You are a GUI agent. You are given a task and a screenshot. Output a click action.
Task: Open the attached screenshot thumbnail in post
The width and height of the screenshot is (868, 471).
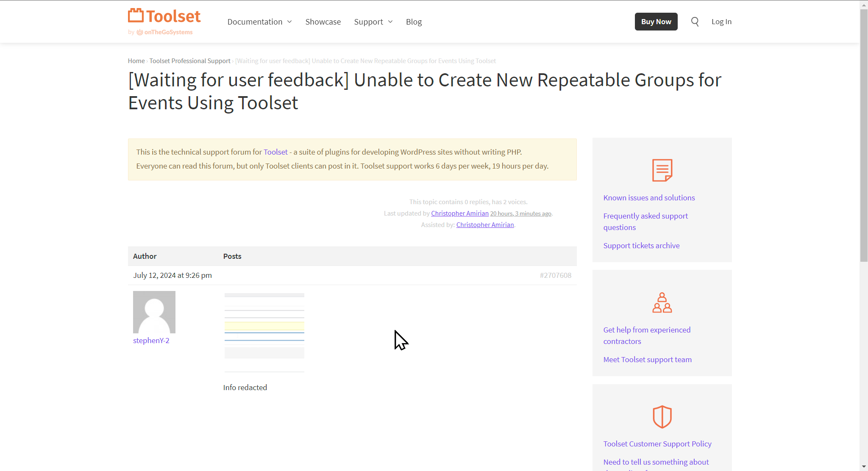coord(264,332)
